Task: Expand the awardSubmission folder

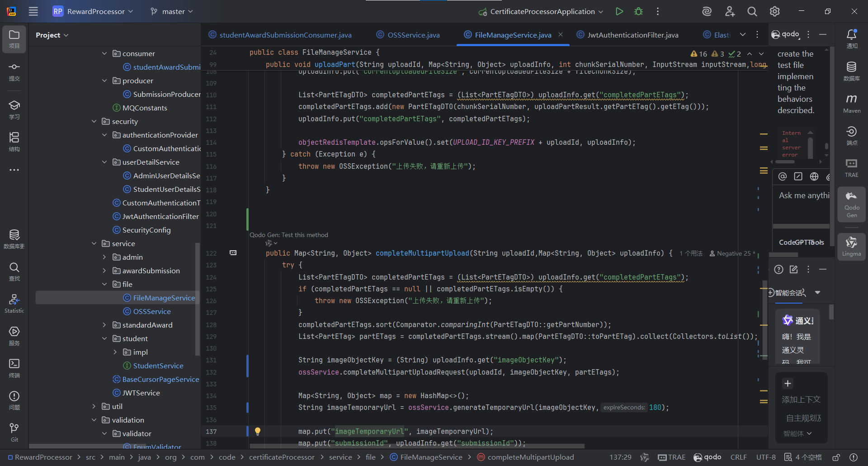Action: tap(104, 271)
